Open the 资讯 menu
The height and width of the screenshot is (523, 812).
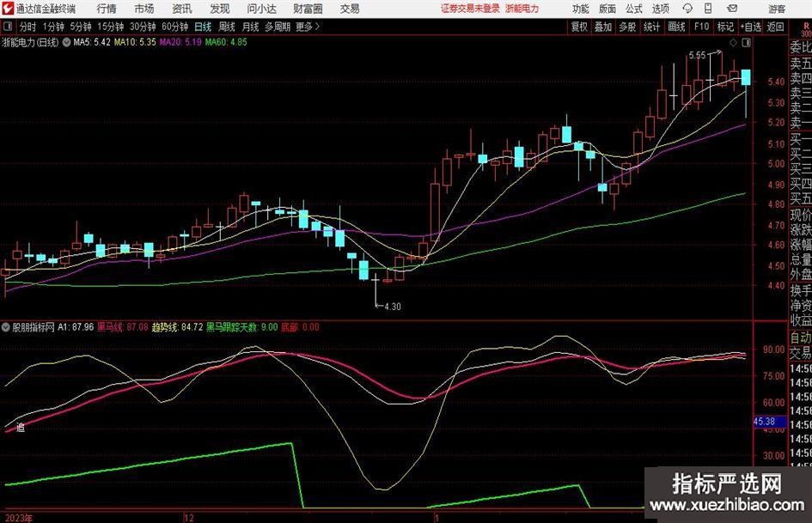coord(182,9)
